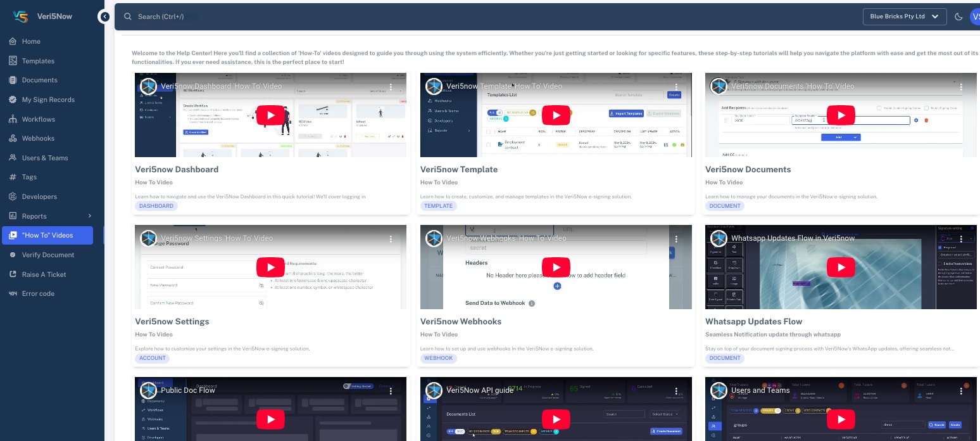Click channel logo on Public Doc Flow video
Viewport: 980px width, 441px height.
click(x=148, y=391)
